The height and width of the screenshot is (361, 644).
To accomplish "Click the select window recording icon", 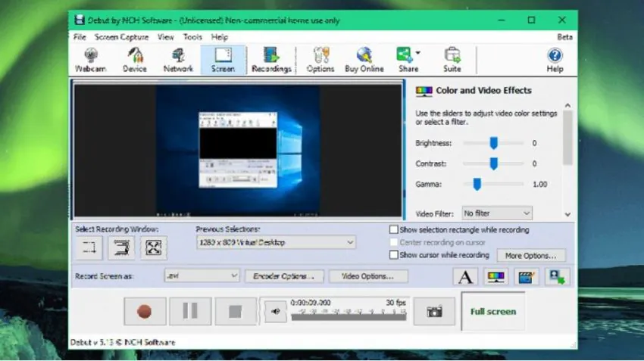I will pyautogui.click(x=121, y=247).
